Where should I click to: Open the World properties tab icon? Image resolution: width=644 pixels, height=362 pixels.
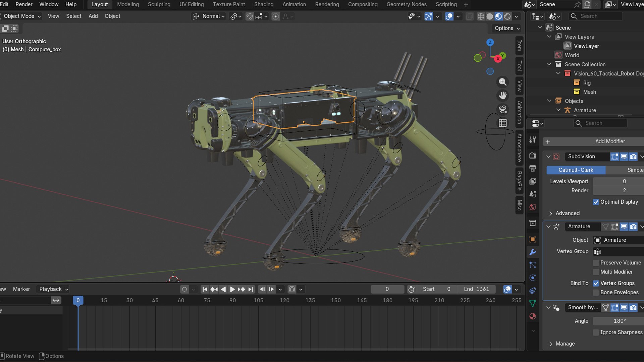click(x=533, y=207)
